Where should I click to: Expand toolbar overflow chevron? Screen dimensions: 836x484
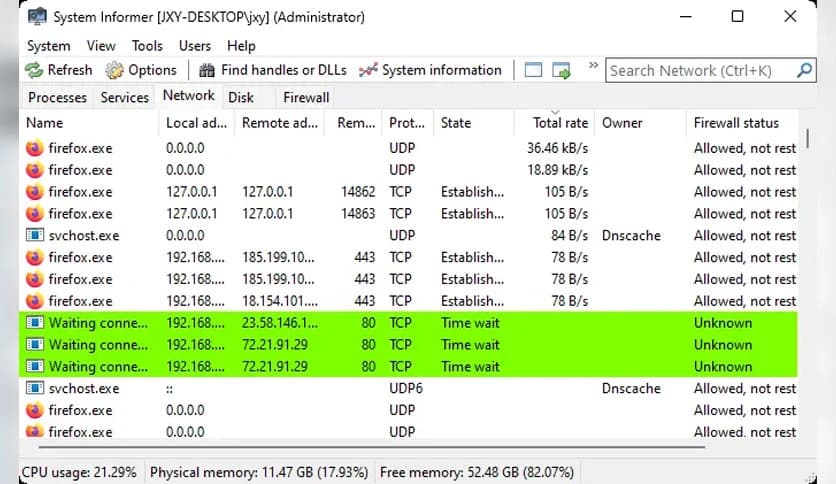click(x=593, y=65)
